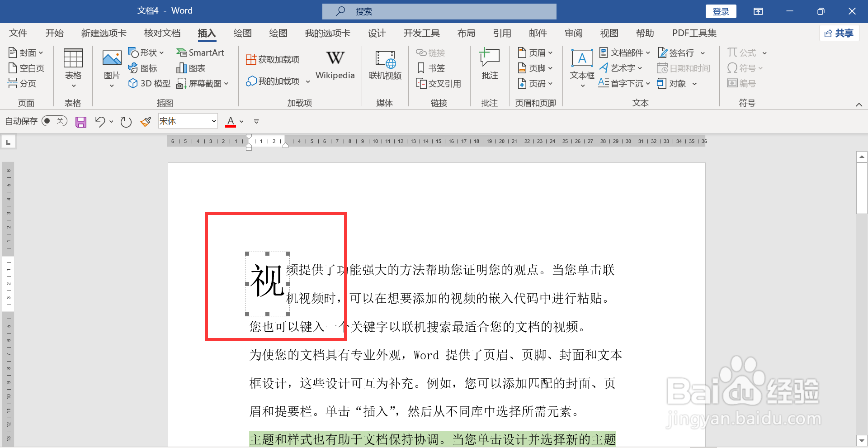
Task: Insert cross-reference (交叉引用)
Action: click(x=439, y=84)
